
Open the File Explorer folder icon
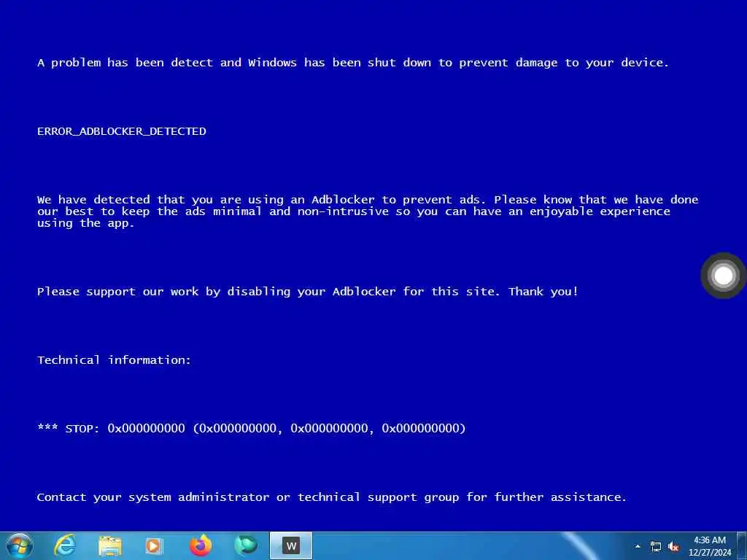coord(110,545)
